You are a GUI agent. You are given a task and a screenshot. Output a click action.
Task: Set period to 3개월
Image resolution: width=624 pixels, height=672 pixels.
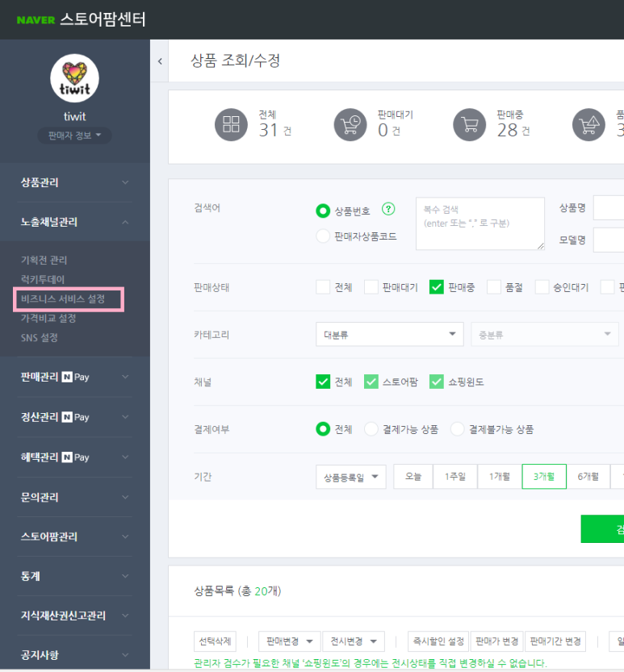(x=544, y=477)
